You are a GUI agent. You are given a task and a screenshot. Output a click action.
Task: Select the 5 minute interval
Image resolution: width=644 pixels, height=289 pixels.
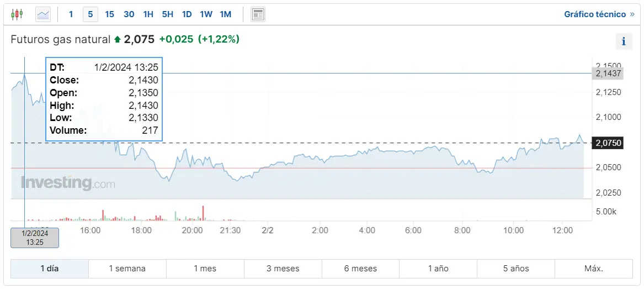[x=91, y=14]
